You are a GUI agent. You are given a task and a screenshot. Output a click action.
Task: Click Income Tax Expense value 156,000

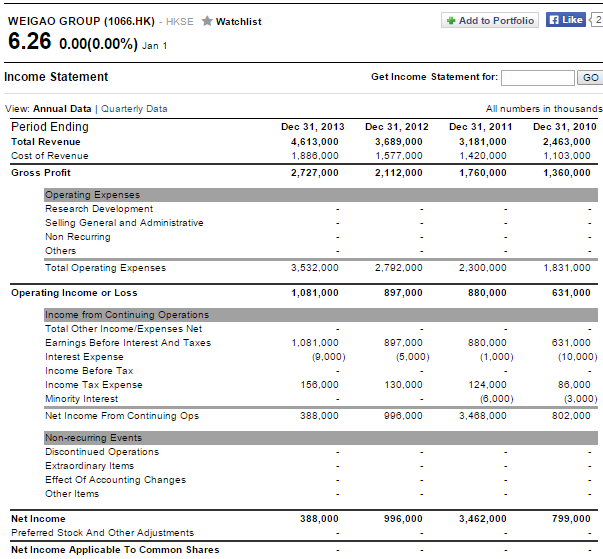319,385
